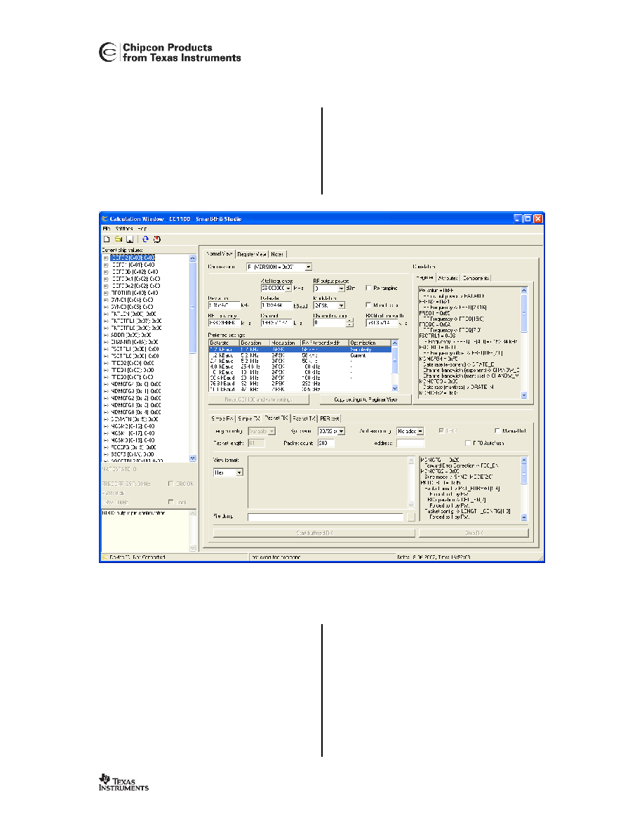
Task: Open the Settings menu
Action: 123,229
